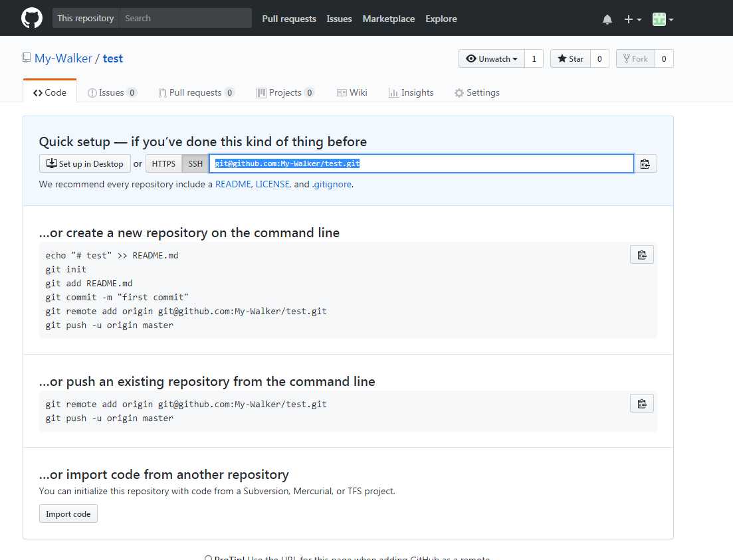Click Issues in the top navigation

point(339,19)
